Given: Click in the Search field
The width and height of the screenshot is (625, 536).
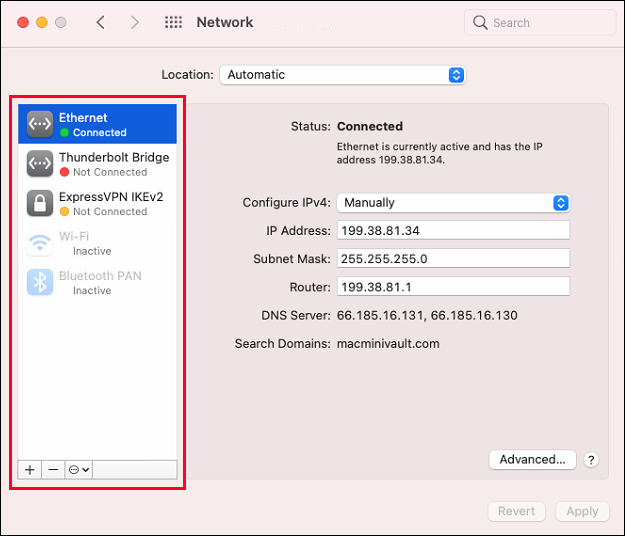Looking at the screenshot, I should (x=540, y=23).
